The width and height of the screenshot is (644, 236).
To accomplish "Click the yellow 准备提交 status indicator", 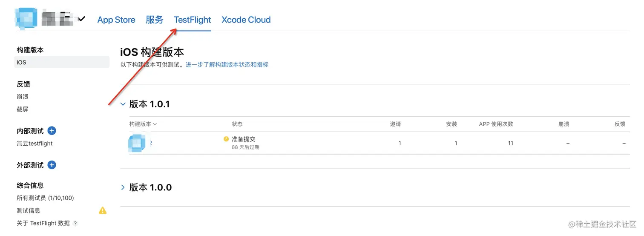I will click(226, 139).
